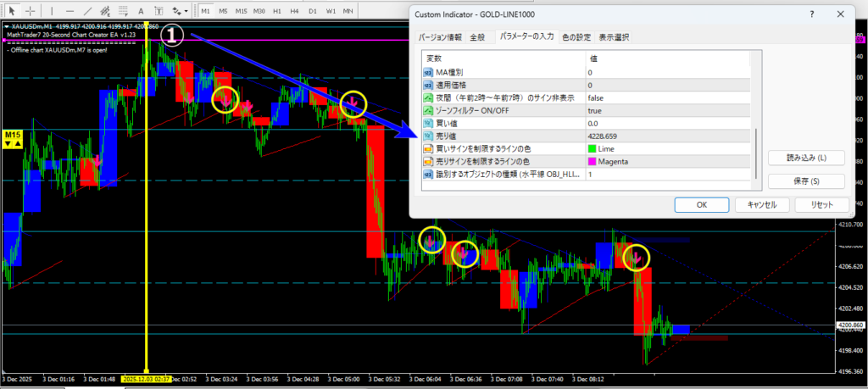This screenshot has height=389, width=868.
Task: Choose the horizontal line drawing tool
Action: coord(71,10)
